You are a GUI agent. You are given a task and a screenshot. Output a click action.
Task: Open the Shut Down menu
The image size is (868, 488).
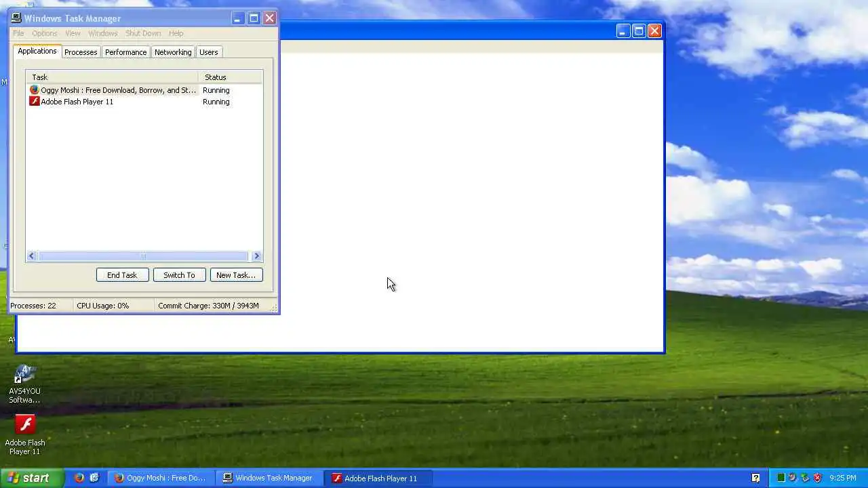point(143,33)
